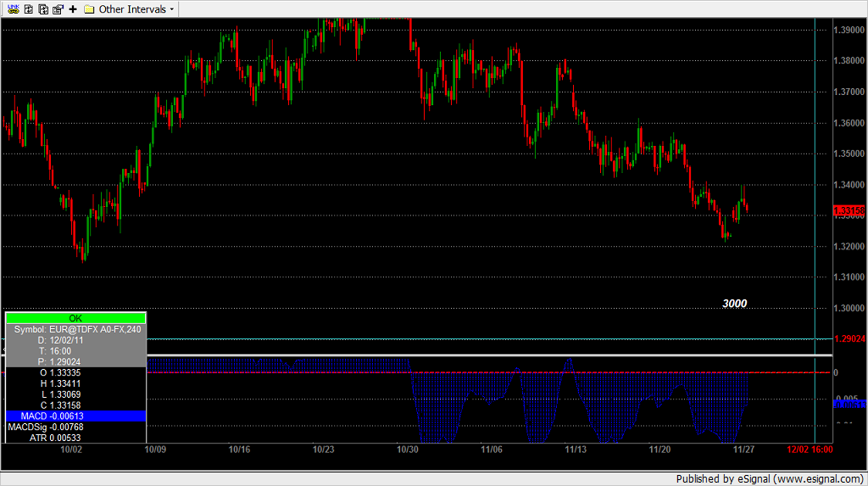Click the yellow folder icon
The width and height of the screenshot is (868, 486).
click(89, 8)
